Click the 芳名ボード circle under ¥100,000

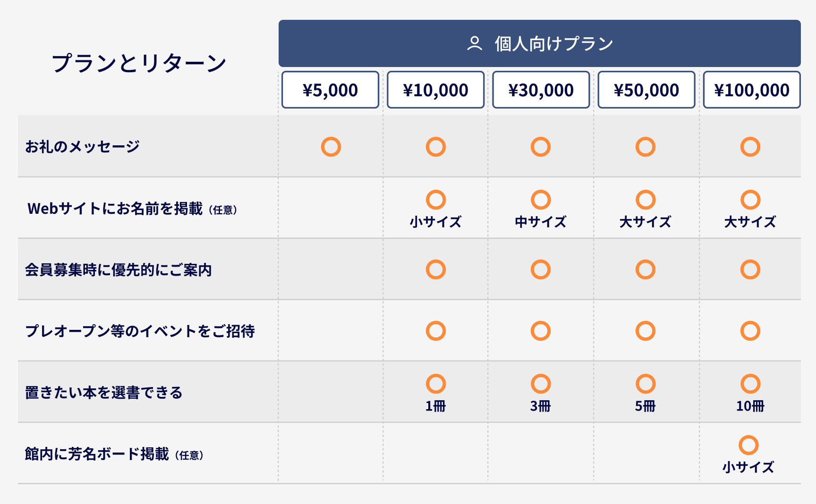[748, 445]
